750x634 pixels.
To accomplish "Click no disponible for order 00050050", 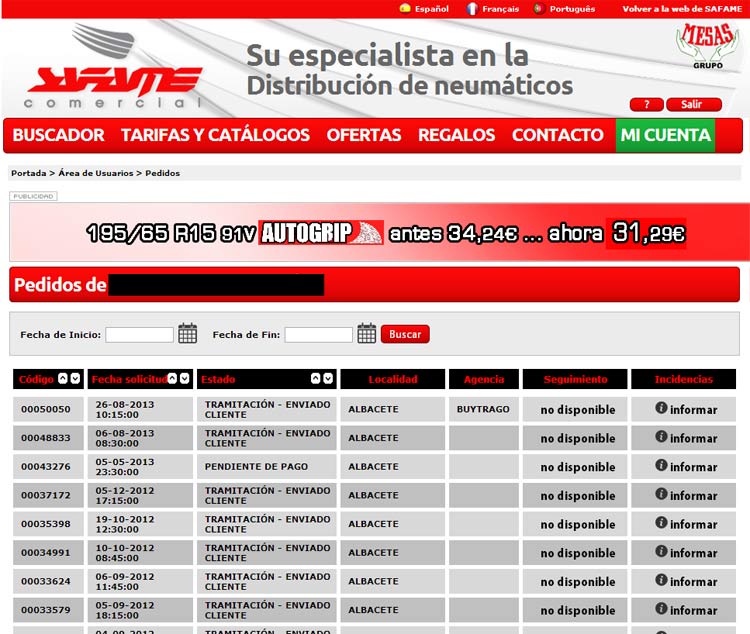I will [x=578, y=410].
